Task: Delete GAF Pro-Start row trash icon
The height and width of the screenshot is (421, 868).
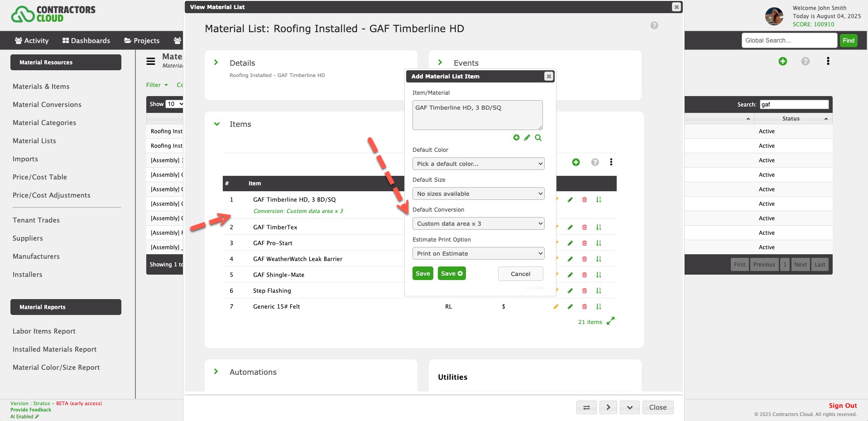Action: [585, 243]
